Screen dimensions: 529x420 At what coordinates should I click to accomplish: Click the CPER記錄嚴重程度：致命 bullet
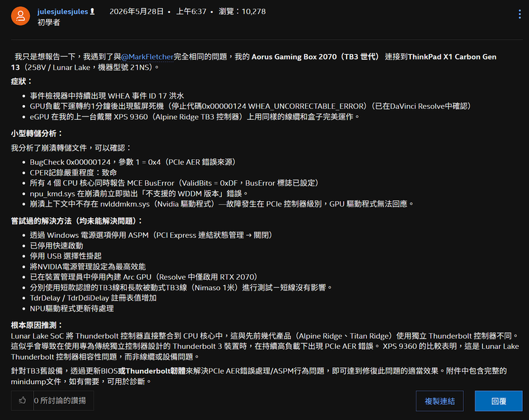[x=73, y=172]
